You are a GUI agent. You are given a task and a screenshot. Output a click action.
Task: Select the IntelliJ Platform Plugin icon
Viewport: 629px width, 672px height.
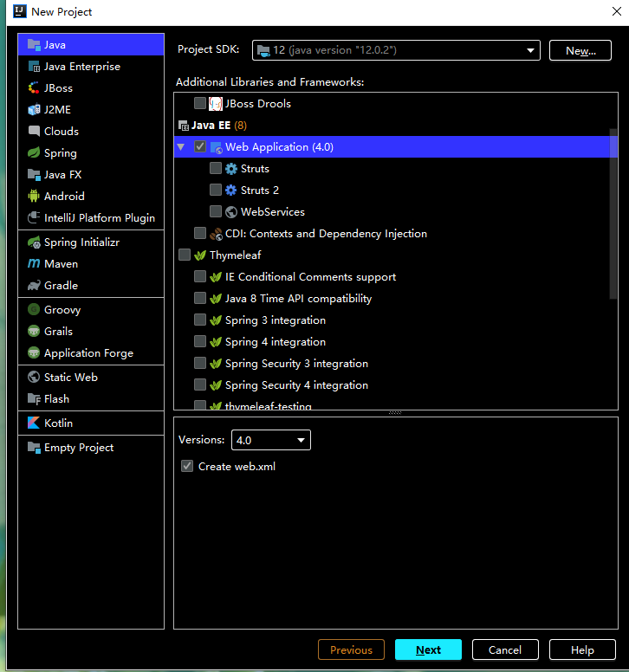pos(34,217)
